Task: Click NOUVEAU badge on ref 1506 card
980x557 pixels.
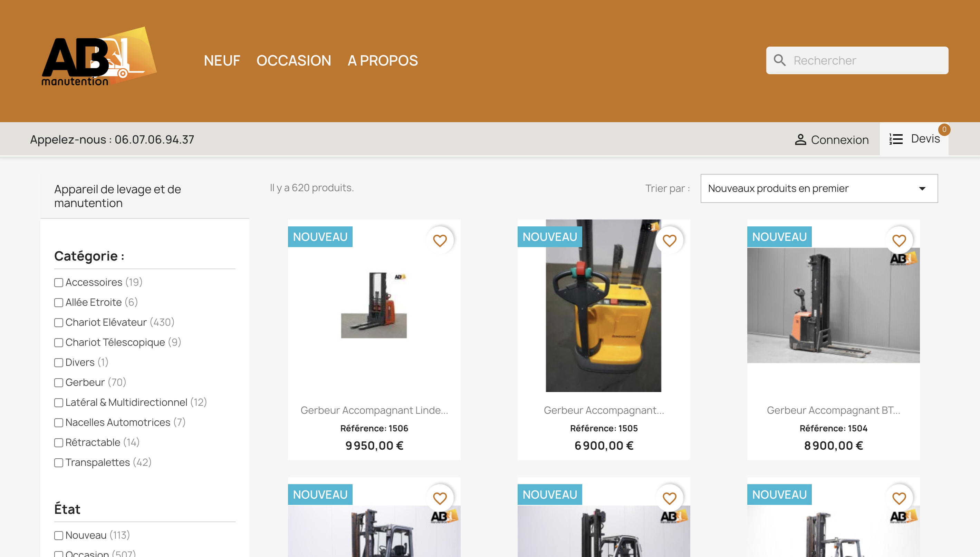Action: (320, 237)
